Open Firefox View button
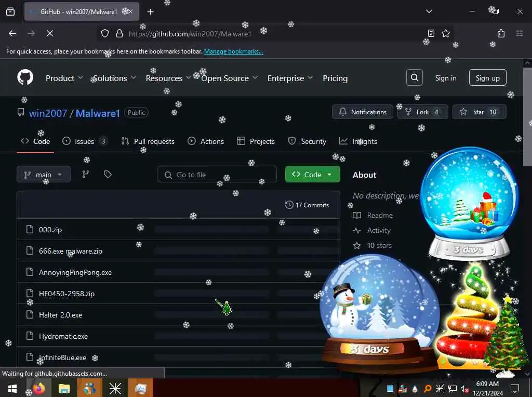The image size is (532, 397). pyautogui.click(x=10, y=11)
